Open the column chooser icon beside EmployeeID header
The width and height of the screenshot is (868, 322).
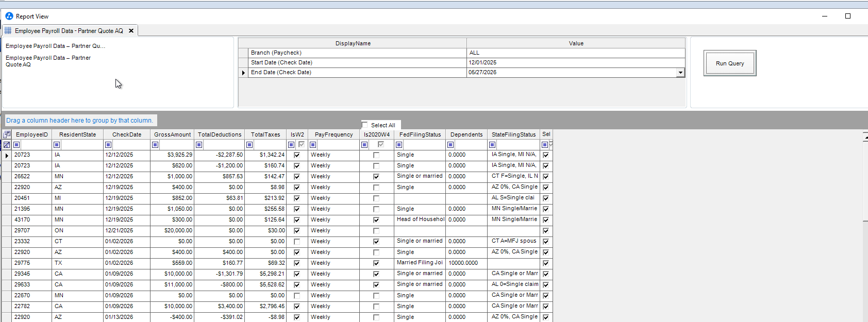pyautogui.click(x=7, y=134)
